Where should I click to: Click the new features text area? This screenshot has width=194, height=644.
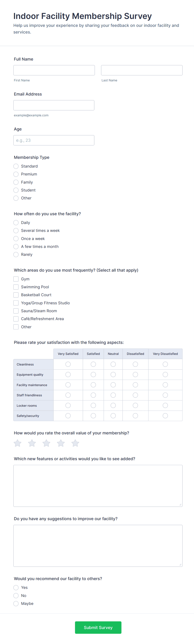[98, 486]
